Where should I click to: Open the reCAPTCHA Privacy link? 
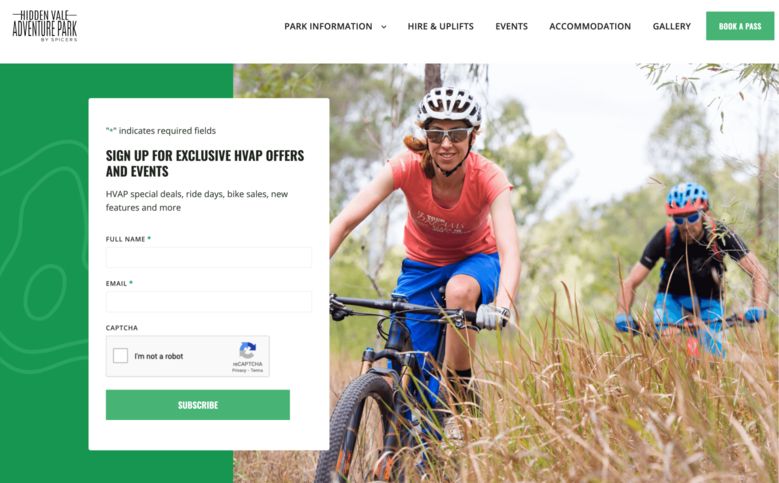239,371
